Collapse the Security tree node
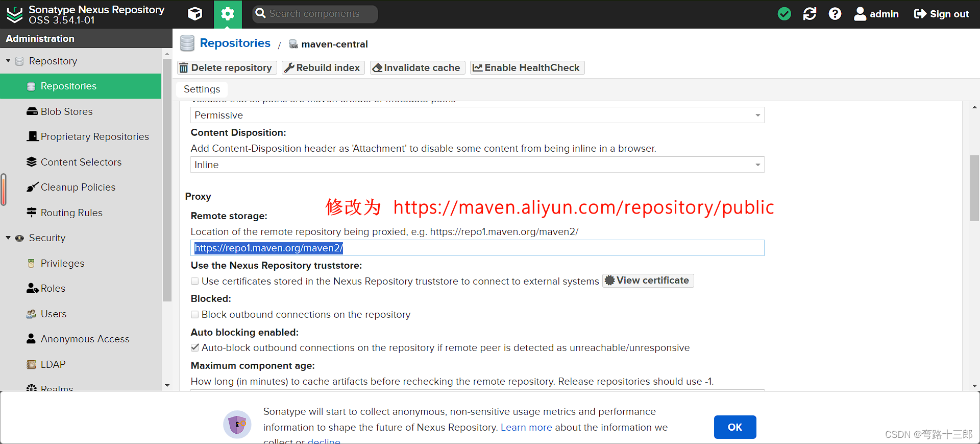 [8, 238]
